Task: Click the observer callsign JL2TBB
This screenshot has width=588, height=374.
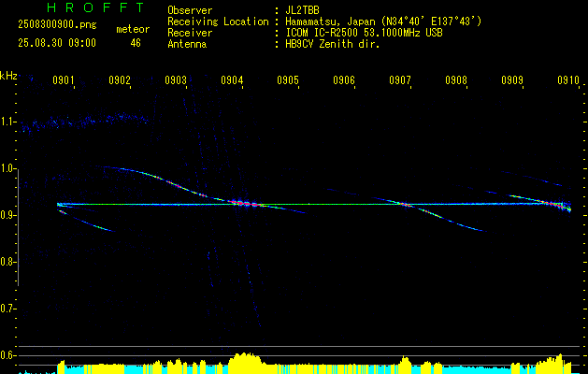Action: 302,10
